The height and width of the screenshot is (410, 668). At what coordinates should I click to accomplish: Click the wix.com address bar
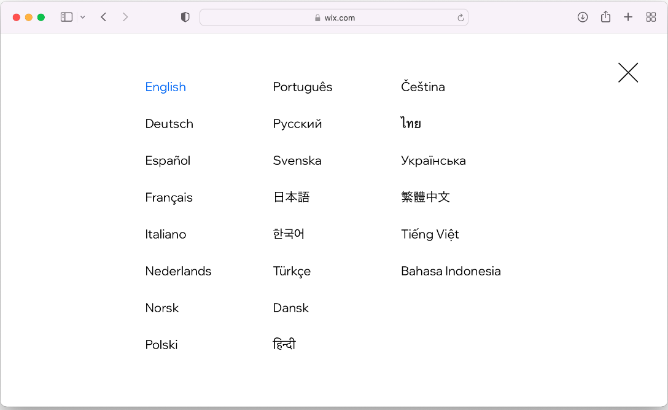pyautogui.click(x=333, y=17)
